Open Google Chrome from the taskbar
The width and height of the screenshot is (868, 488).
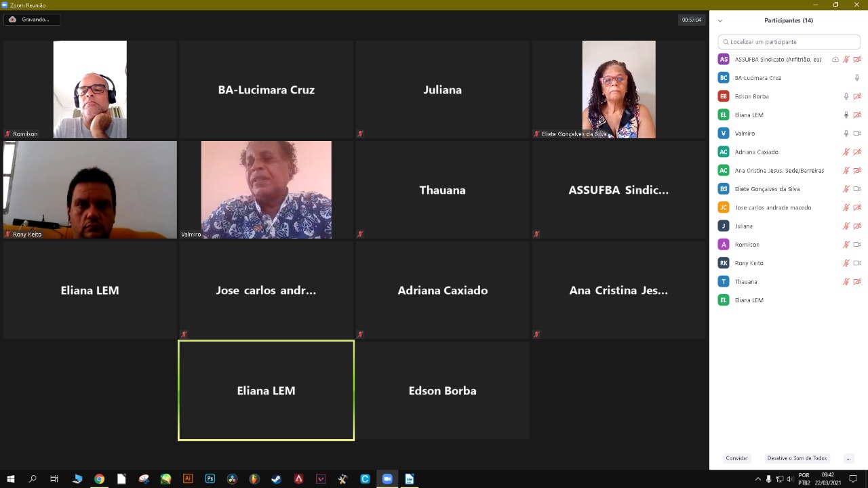click(100, 479)
